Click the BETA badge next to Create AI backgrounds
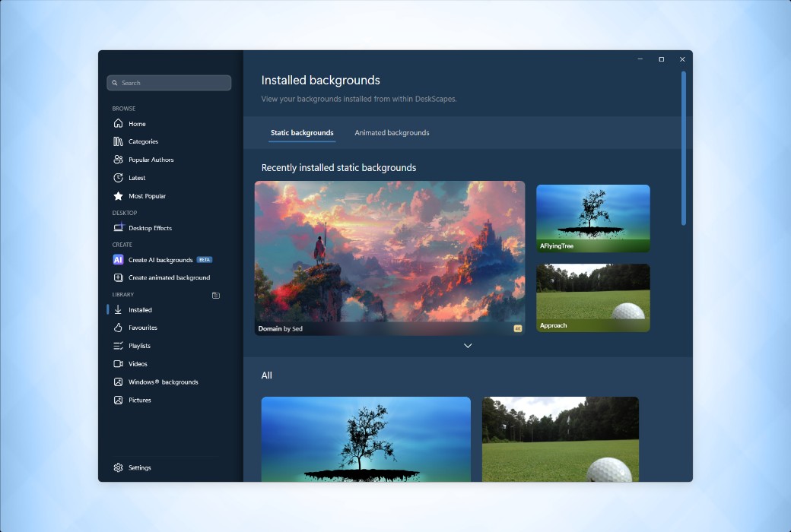The image size is (791, 532). 205,260
